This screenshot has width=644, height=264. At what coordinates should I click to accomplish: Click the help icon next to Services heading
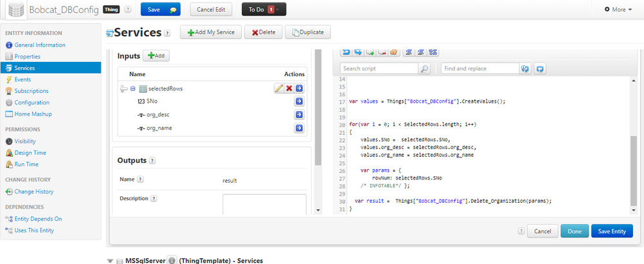[x=167, y=33]
